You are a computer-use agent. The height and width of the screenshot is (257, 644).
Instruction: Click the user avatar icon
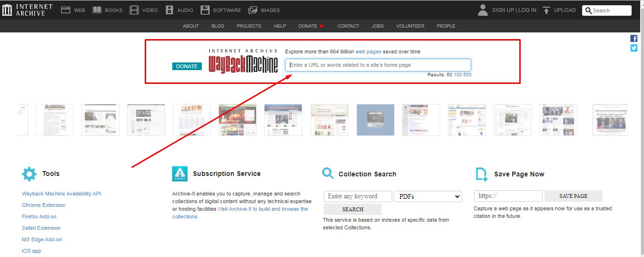pyautogui.click(x=483, y=10)
